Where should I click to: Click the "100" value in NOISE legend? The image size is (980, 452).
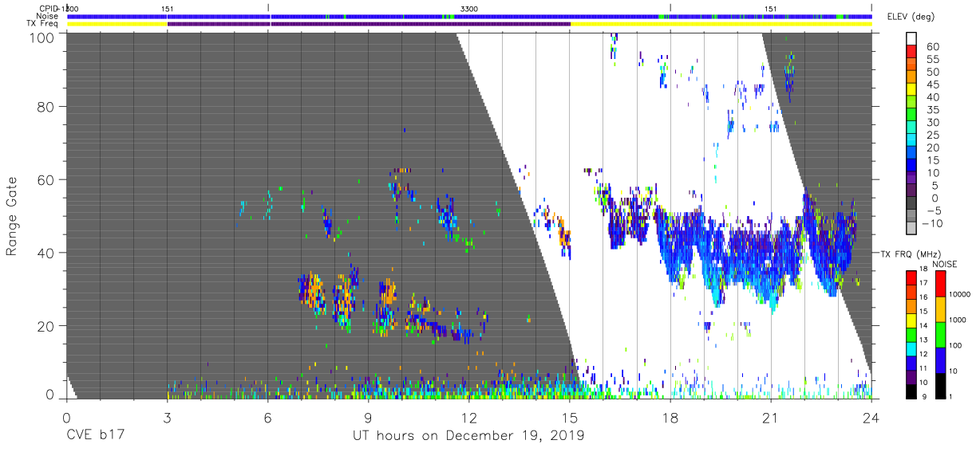click(957, 347)
